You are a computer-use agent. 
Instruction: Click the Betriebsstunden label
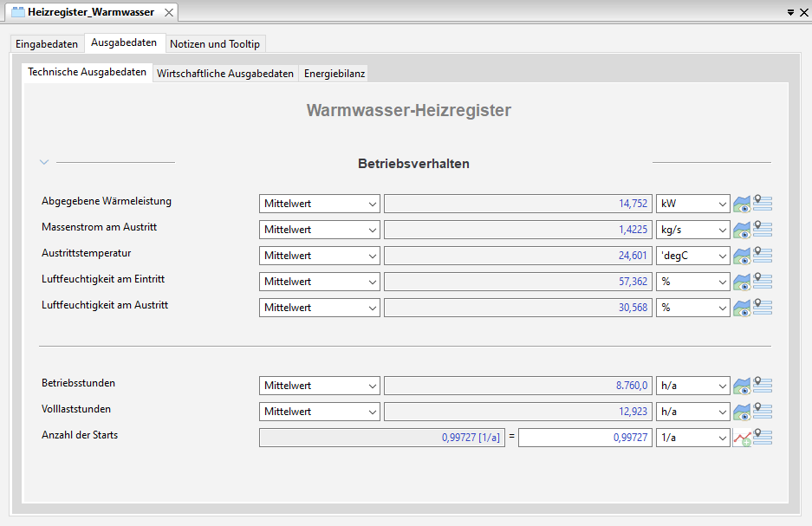coord(78,383)
